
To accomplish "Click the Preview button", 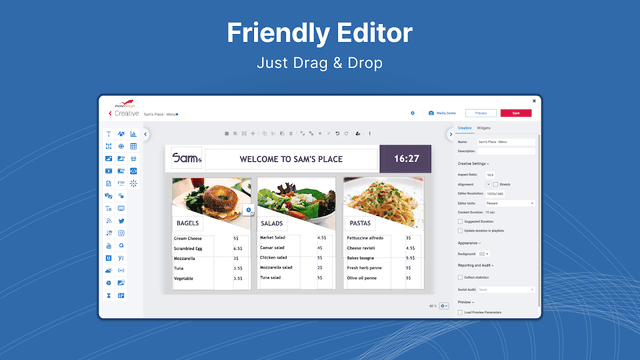I will tap(481, 113).
